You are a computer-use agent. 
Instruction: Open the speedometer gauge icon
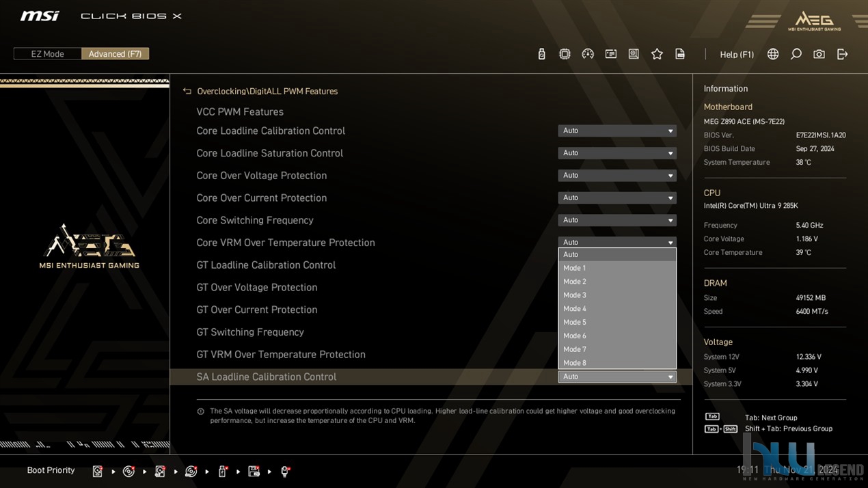(588, 54)
